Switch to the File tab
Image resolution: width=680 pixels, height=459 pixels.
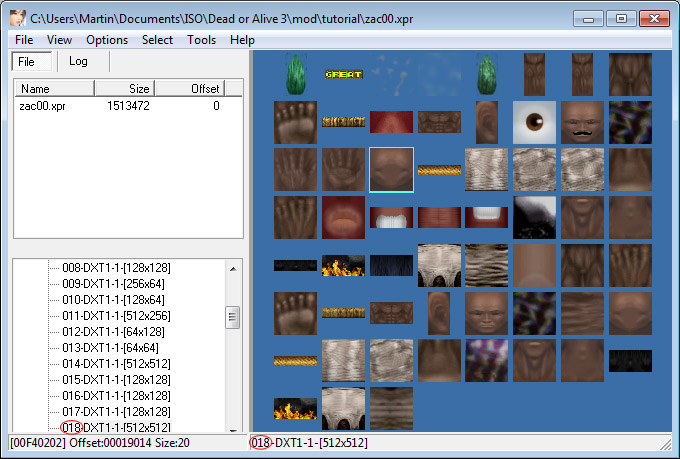coord(31,62)
